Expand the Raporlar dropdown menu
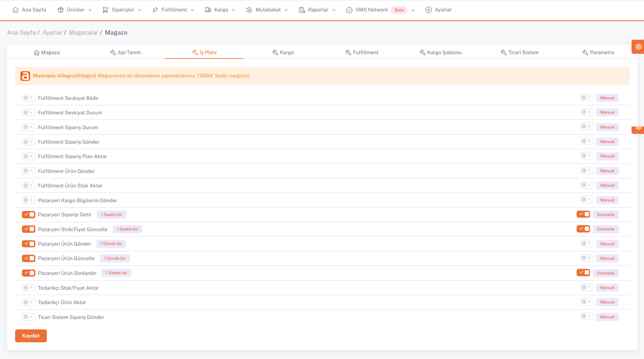 (x=334, y=10)
